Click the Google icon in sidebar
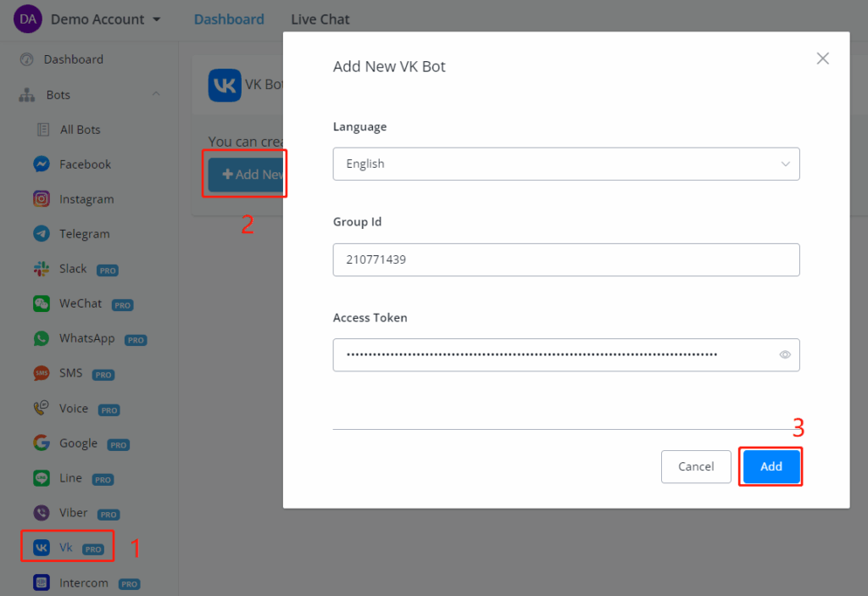868x596 pixels. click(x=41, y=443)
